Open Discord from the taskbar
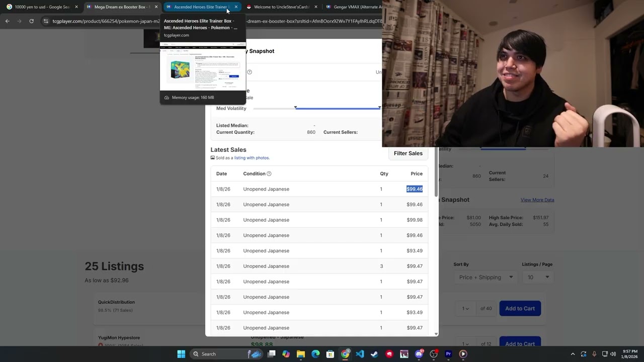644x362 pixels. pos(419,354)
